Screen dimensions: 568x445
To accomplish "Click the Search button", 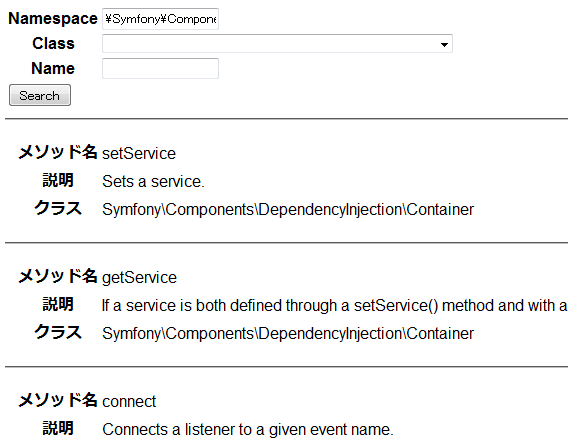I will (40, 95).
